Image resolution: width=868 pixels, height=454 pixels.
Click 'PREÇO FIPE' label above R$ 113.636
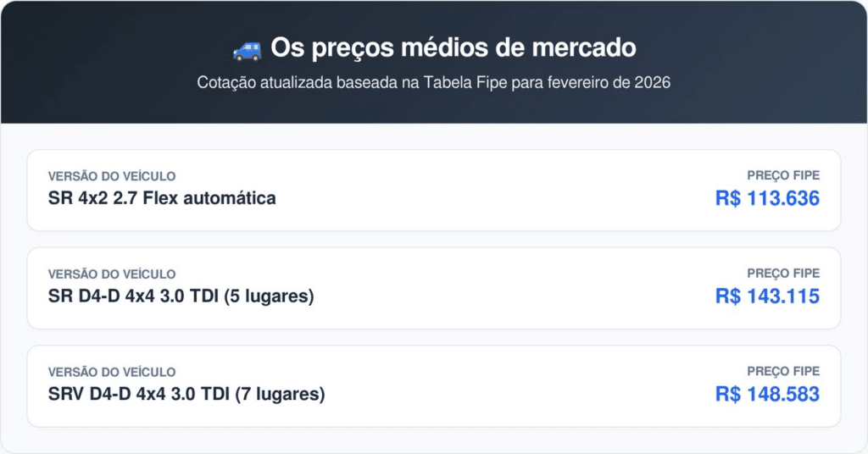coord(783,176)
